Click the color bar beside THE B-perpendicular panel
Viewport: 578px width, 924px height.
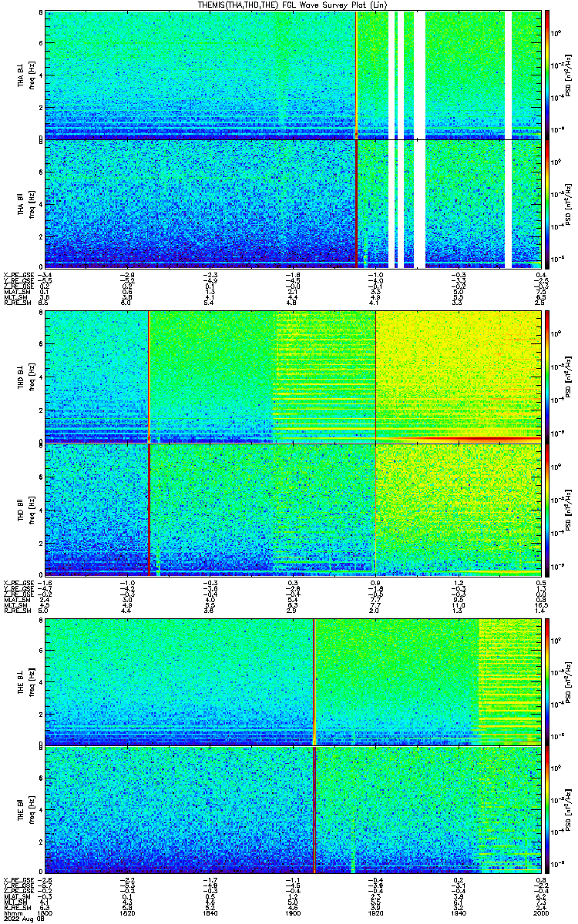pyautogui.click(x=547, y=681)
